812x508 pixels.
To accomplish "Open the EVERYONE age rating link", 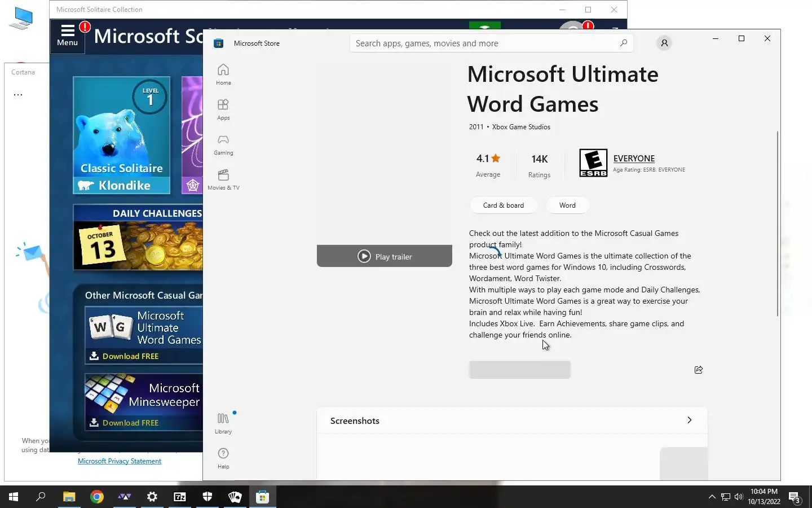I will tap(634, 159).
